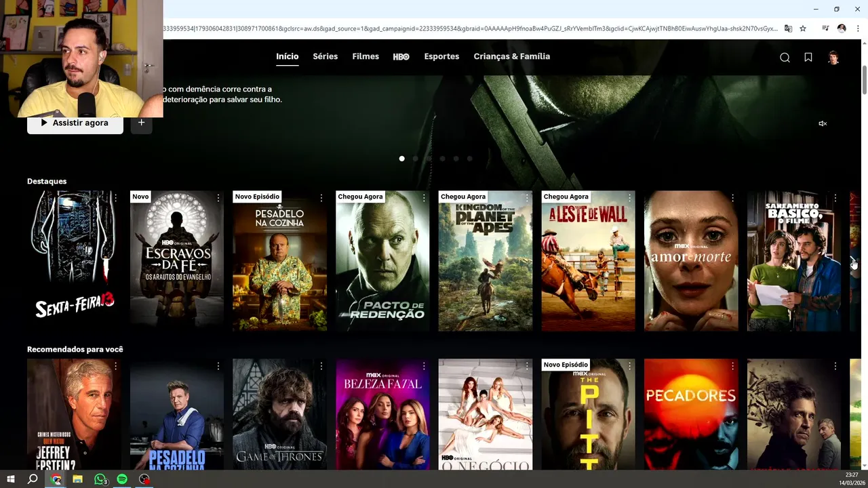The width and height of the screenshot is (868, 488).
Task: Open options on Destaques Pesadelo na Cozinha card
Action: [x=321, y=198]
